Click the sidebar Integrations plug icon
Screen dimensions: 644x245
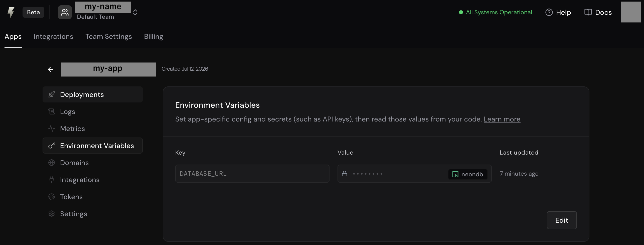(x=52, y=180)
